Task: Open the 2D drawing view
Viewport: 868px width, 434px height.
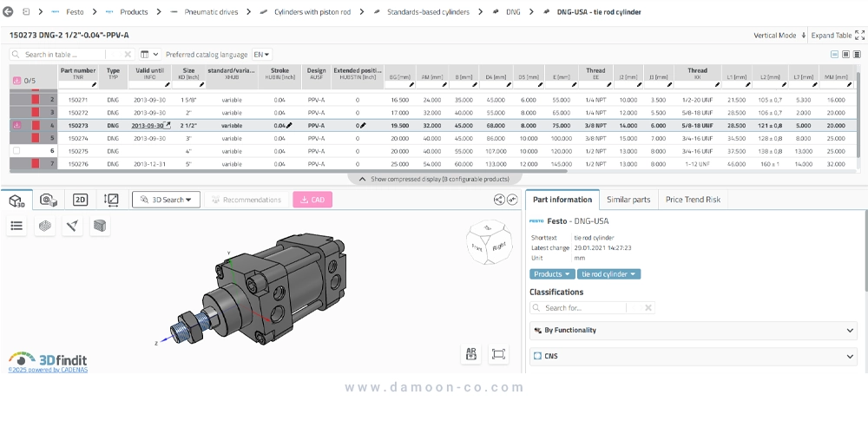Action: pos(80,200)
